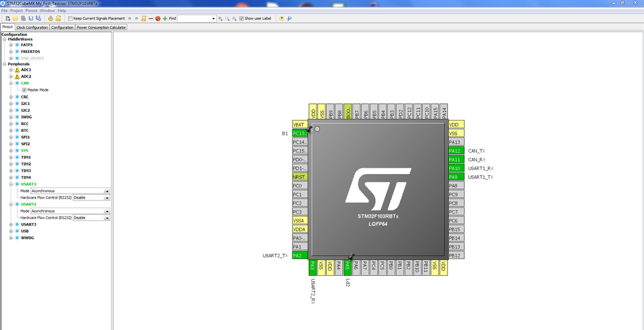Click the PA11 pin labeled CAN_RX
Image resolution: width=644 pixels, height=330 pixels.
click(x=456, y=159)
